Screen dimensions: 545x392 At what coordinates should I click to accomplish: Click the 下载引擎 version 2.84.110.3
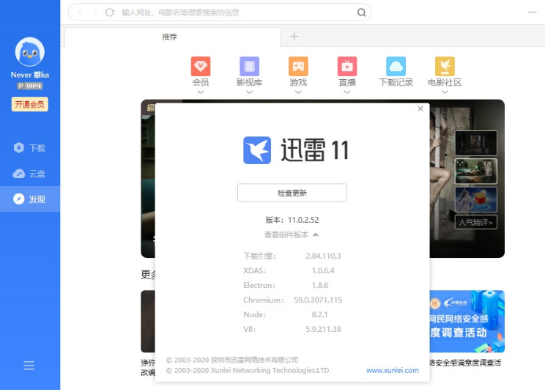(323, 256)
